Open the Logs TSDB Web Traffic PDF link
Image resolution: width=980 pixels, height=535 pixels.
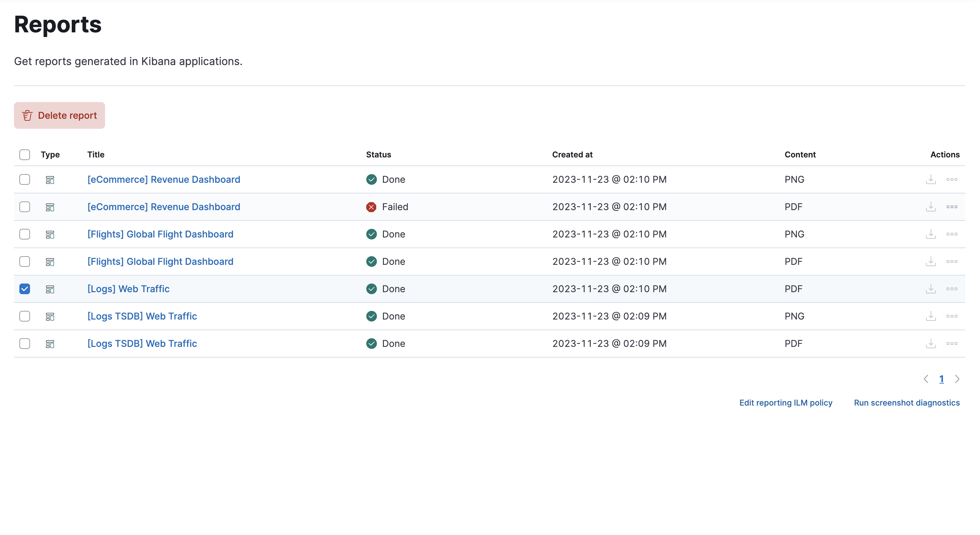click(x=142, y=344)
